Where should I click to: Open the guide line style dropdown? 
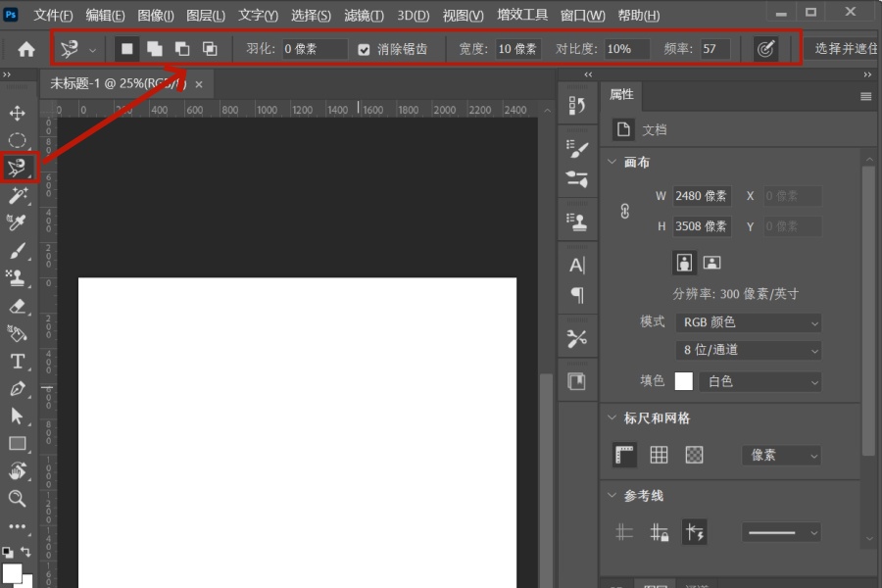pyautogui.click(x=781, y=532)
